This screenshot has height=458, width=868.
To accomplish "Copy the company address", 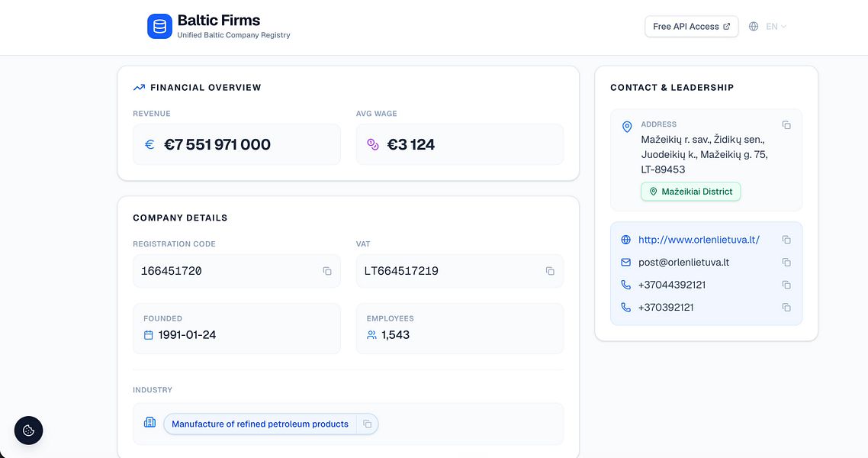I will [x=786, y=125].
